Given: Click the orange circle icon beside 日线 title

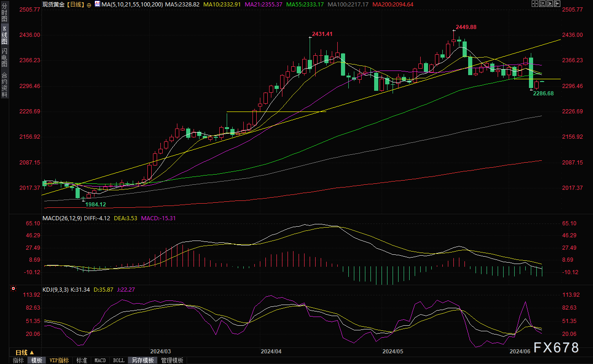Looking at the screenshot, I should pyautogui.click(x=89, y=4).
